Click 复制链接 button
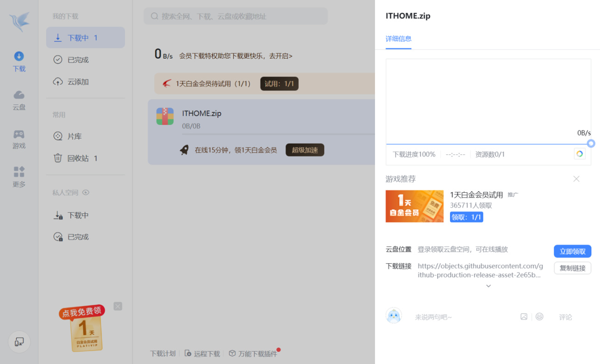The height and width of the screenshot is (364, 600). coord(572,268)
